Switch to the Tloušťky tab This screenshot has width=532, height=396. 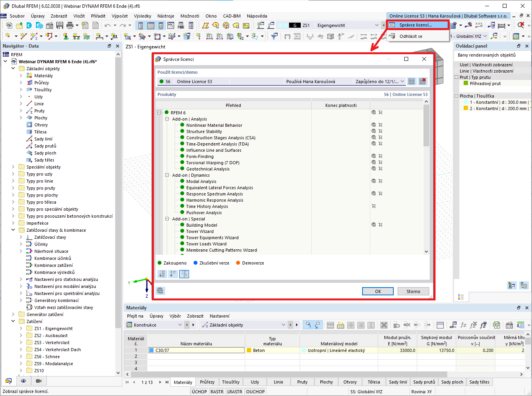pos(231,382)
